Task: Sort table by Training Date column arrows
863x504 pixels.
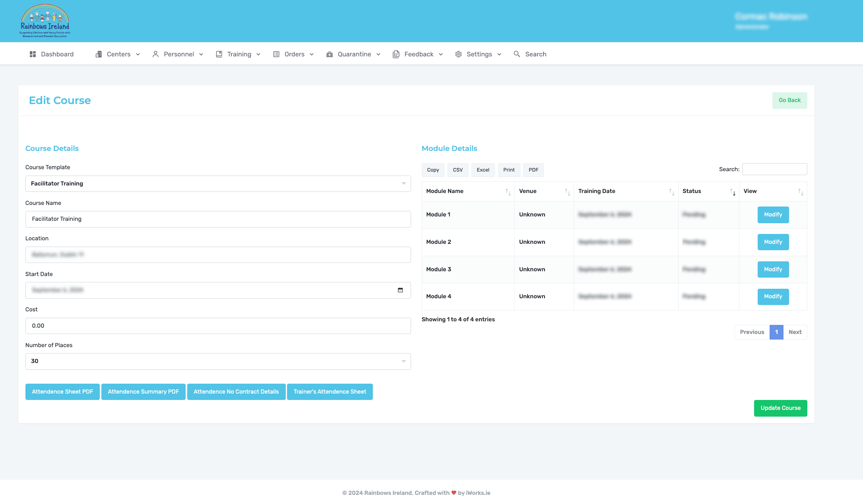Action: [671, 192]
